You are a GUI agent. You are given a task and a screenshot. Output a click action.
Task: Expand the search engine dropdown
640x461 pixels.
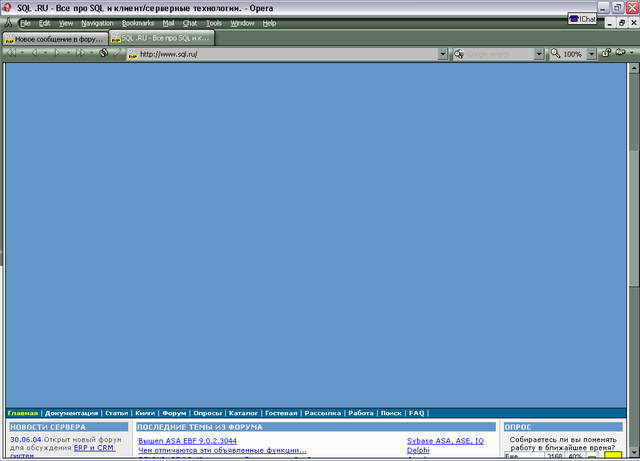(x=539, y=54)
